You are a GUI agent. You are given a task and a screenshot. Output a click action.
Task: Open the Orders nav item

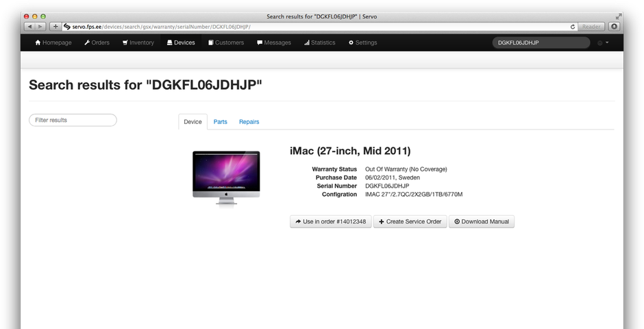coord(97,42)
